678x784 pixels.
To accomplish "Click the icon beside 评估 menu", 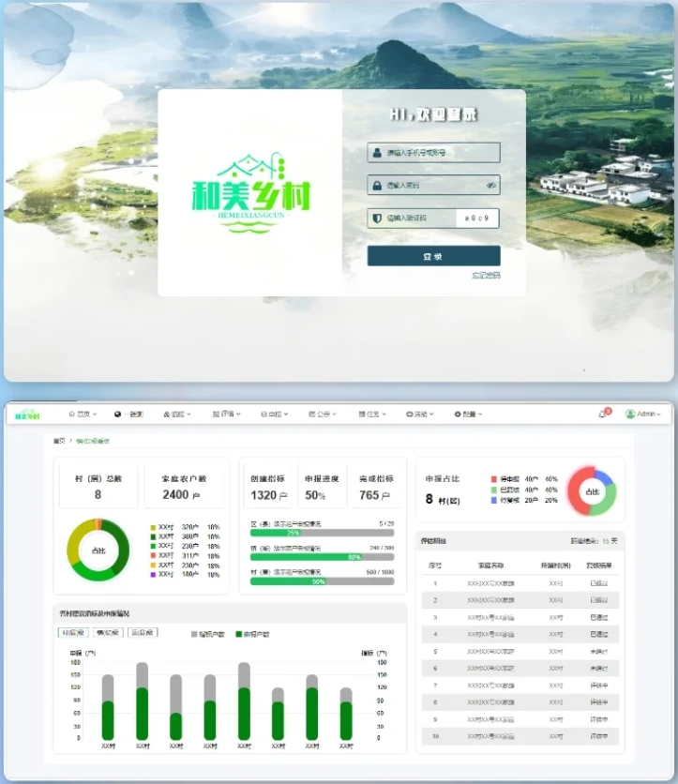I will coord(216,414).
